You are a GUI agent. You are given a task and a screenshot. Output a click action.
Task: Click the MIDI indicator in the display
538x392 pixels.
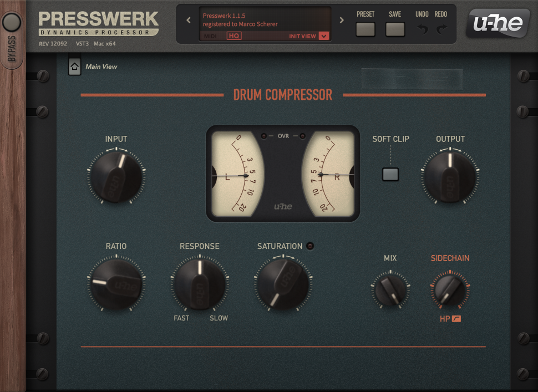pos(210,36)
